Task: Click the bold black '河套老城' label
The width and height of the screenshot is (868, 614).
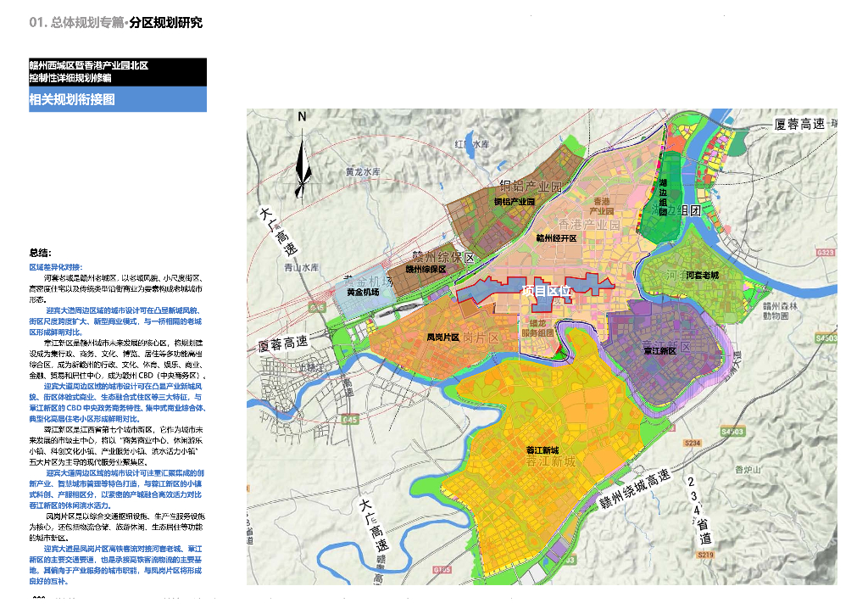Action: (703, 275)
